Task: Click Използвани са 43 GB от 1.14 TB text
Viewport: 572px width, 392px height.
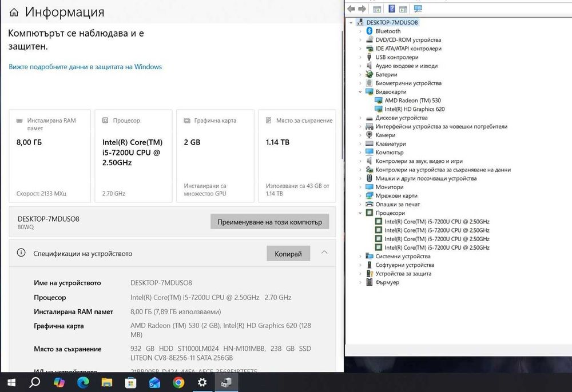Action: click(297, 190)
